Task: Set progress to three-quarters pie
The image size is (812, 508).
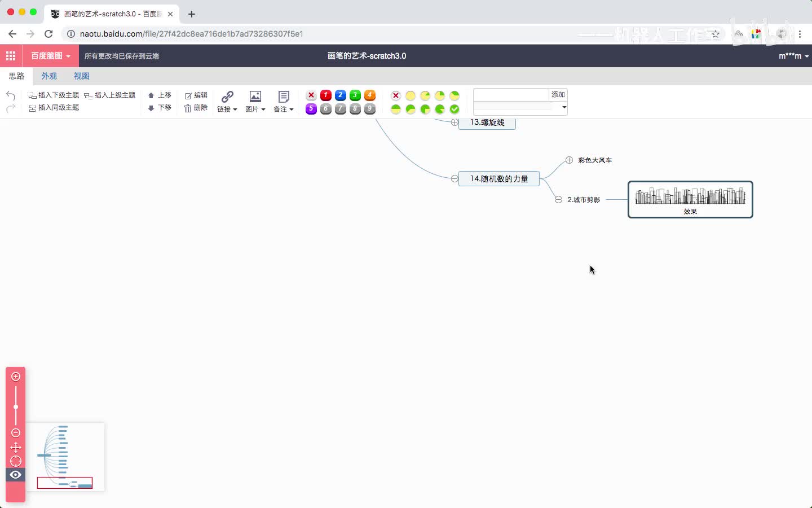Action: [425, 109]
